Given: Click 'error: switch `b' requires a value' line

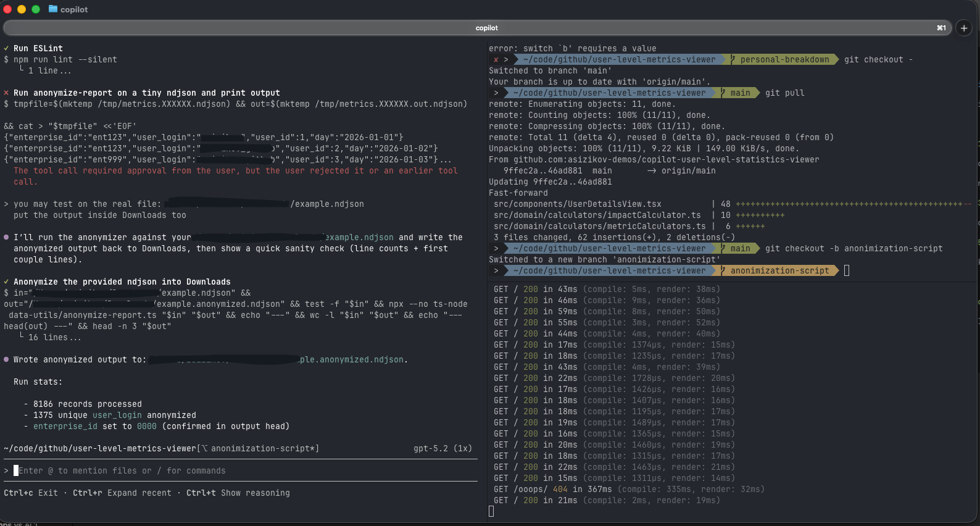Looking at the screenshot, I should [573, 48].
